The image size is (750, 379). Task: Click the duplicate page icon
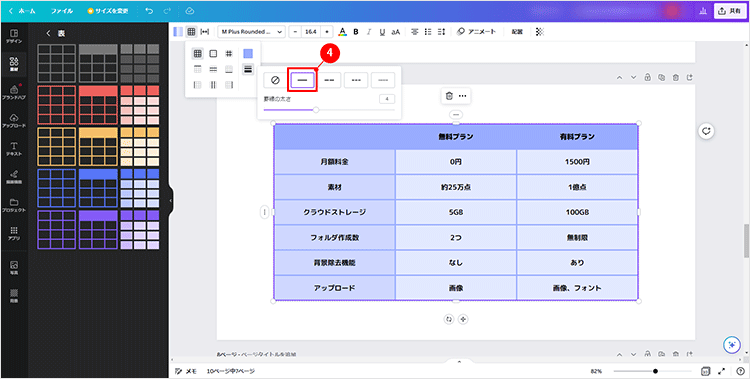tap(661, 78)
